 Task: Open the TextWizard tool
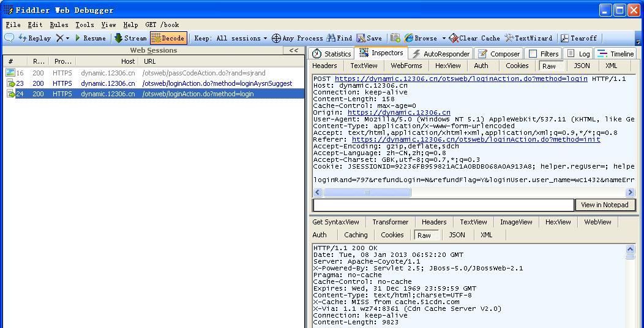click(528, 38)
